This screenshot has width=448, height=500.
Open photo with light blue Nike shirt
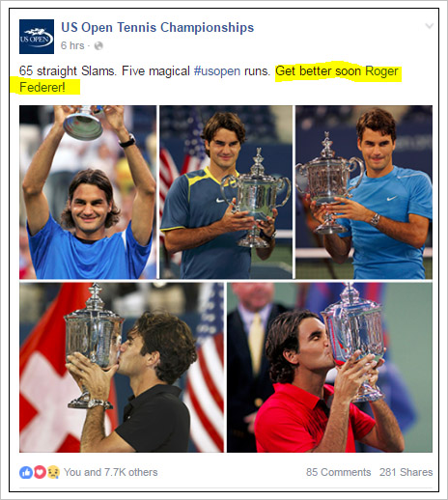[x=364, y=192]
